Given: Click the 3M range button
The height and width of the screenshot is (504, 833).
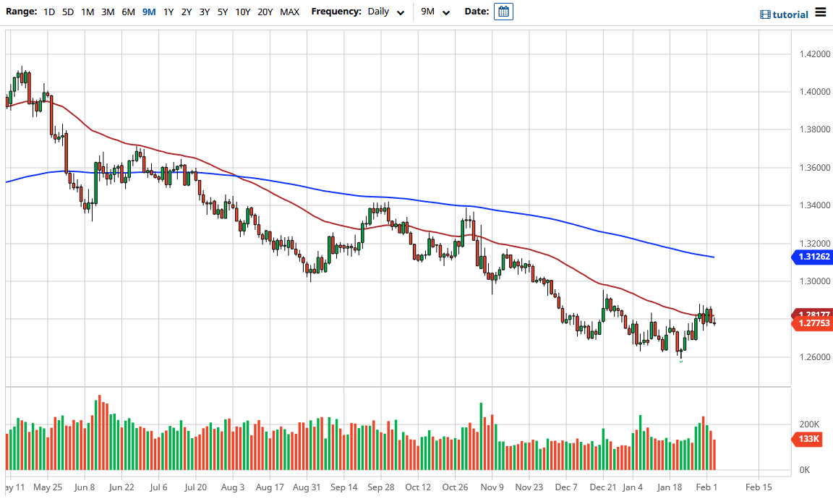Looking at the screenshot, I should pos(108,12).
